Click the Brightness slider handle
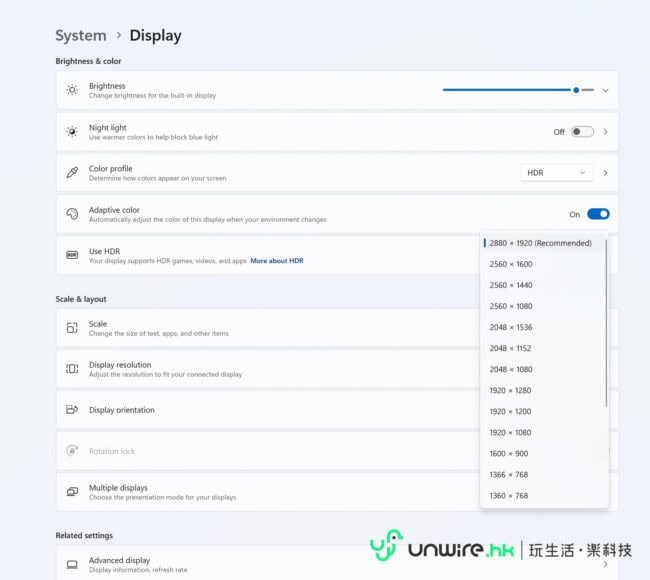The image size is (650, 580). [x=576, y=90]
